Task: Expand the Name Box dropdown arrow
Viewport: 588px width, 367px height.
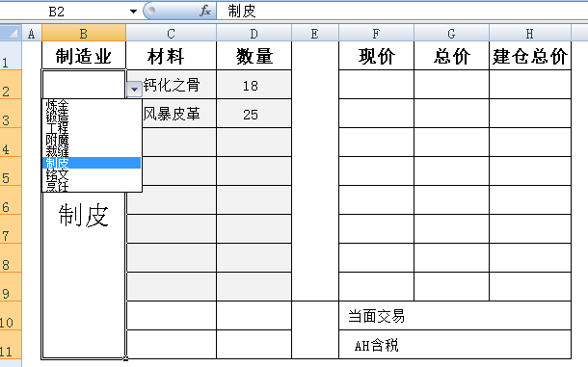Action: [133, 12]
